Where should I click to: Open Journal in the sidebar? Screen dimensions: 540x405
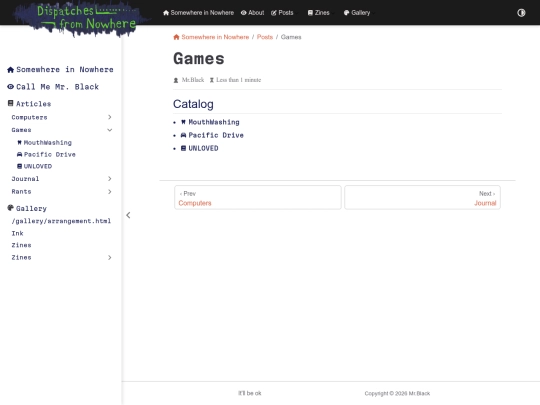tap(25, 179)
